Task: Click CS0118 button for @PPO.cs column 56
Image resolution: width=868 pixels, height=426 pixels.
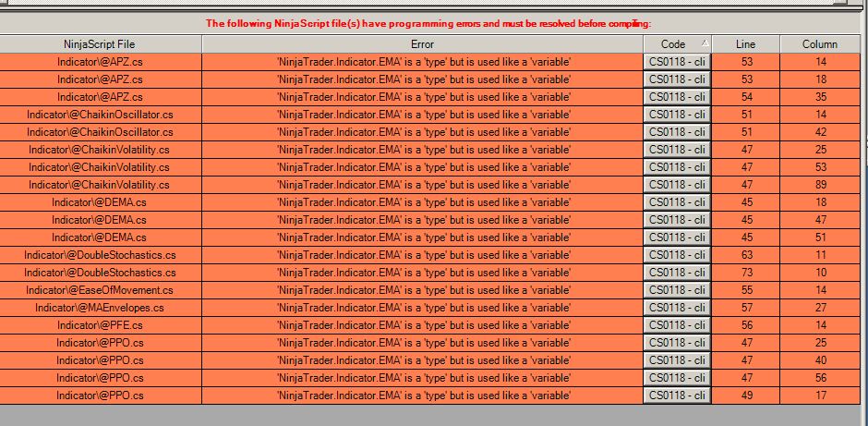Action: (677, 378)
